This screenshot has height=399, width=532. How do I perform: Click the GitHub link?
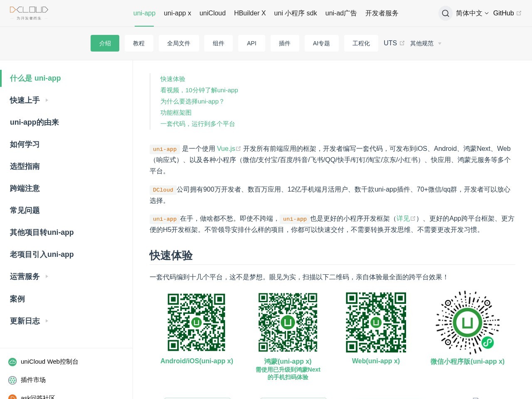point(503,13)
